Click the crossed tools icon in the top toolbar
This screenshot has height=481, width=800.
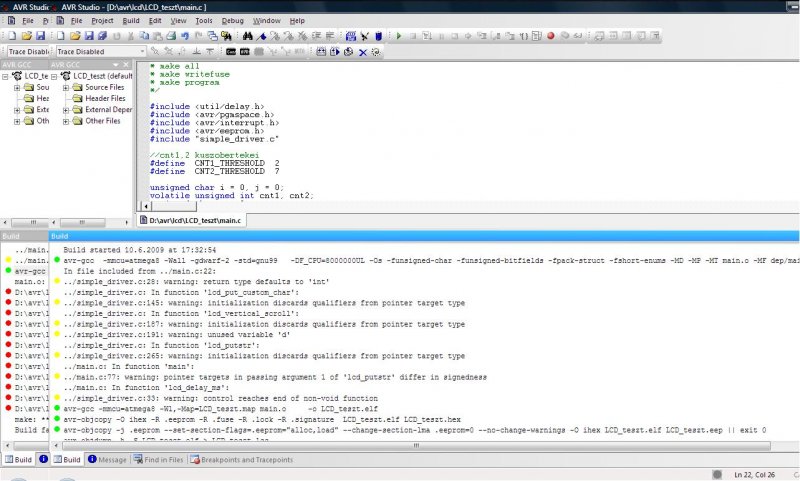click(365, 36)
